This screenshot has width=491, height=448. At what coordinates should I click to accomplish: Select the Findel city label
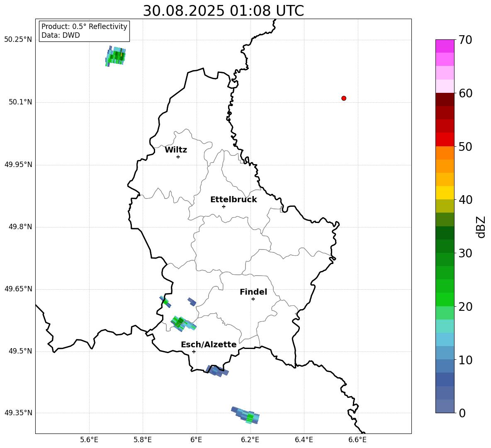pyautogui.click(x=253, y=292)
